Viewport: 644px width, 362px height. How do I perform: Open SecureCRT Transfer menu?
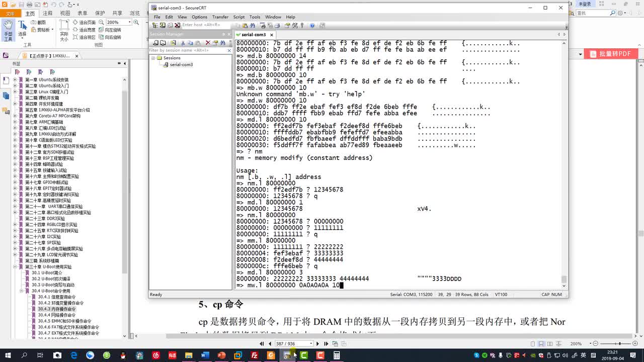click(x=220, y=17)
